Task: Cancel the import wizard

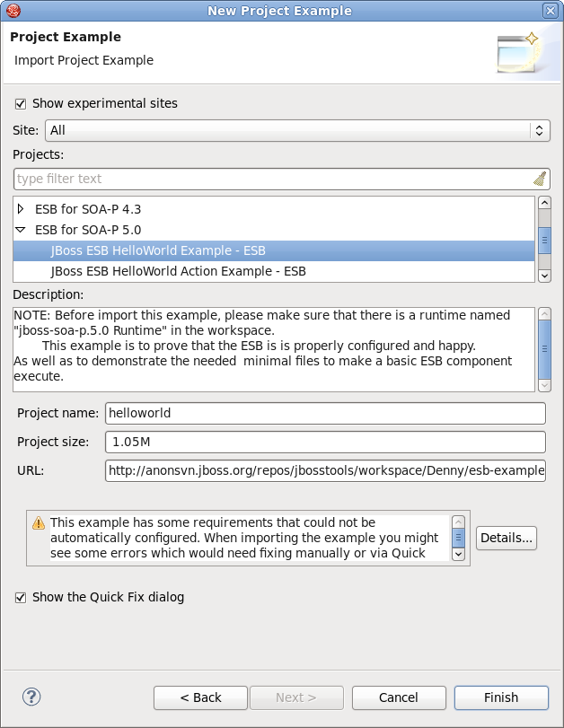Action: pyautogui.click(x=399, y=697)
